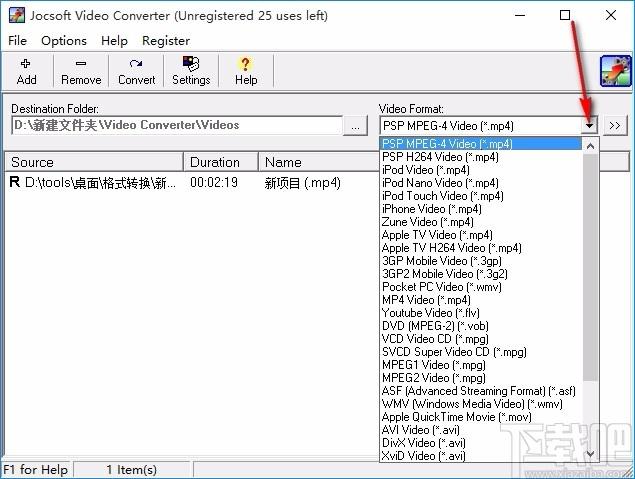The width and height of the screenshot is (635, 479).
Task: Choose SVCD Super Video CD (*.mpg)
Action: (x=481, y=352)
